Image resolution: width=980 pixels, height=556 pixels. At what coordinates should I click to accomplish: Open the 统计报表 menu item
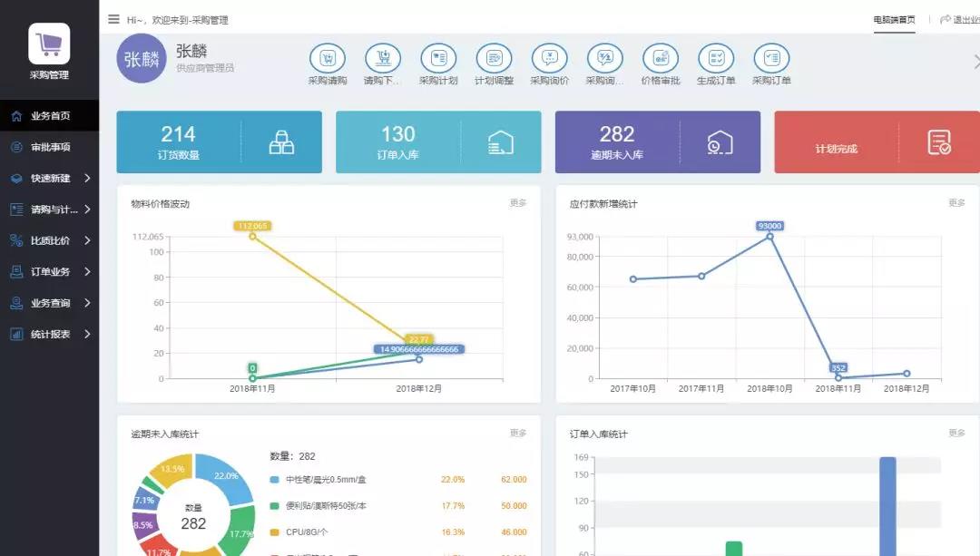tap(49, 334)
